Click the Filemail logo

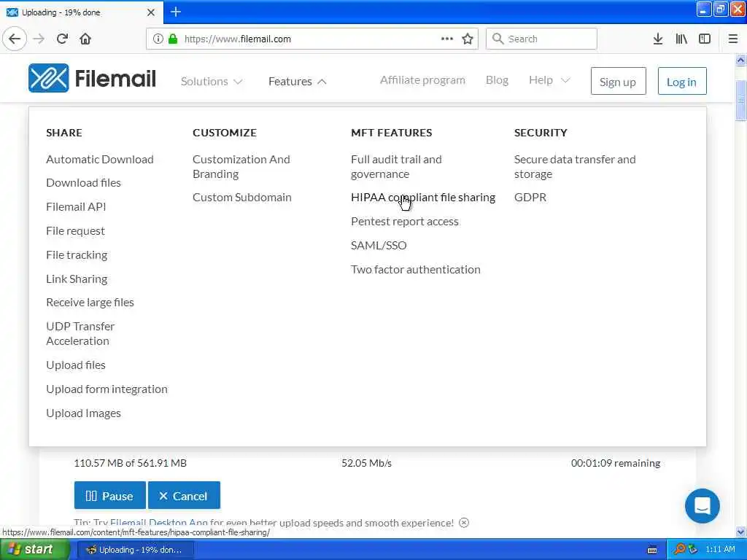[92, 78]
